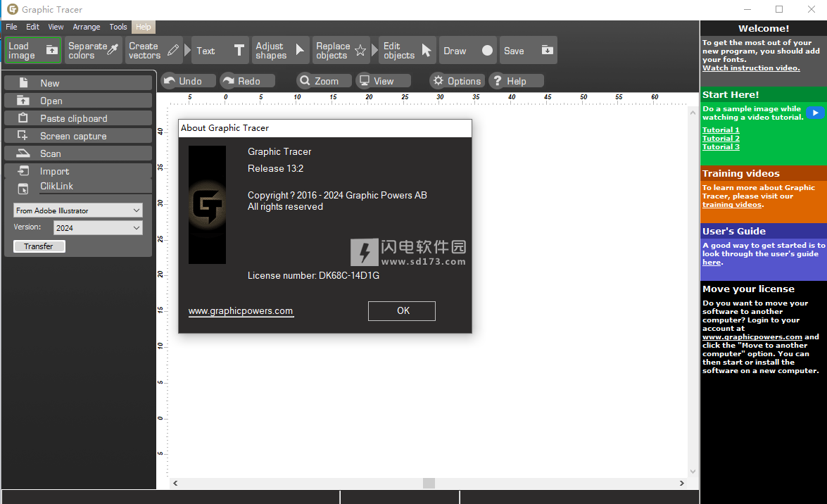
Task: Click the horizontal scrollbar thumb
Action: (x=429, y=484)
